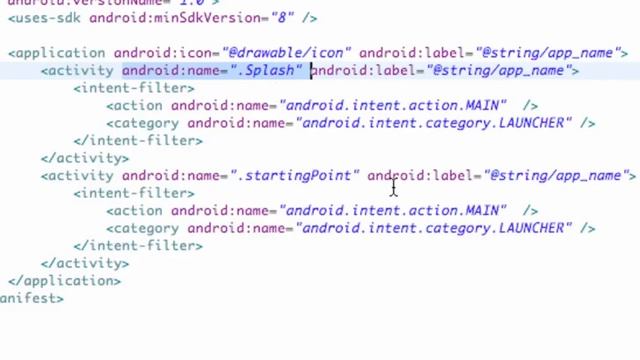Click the ".startingPoint" activity name

[295, 176]
